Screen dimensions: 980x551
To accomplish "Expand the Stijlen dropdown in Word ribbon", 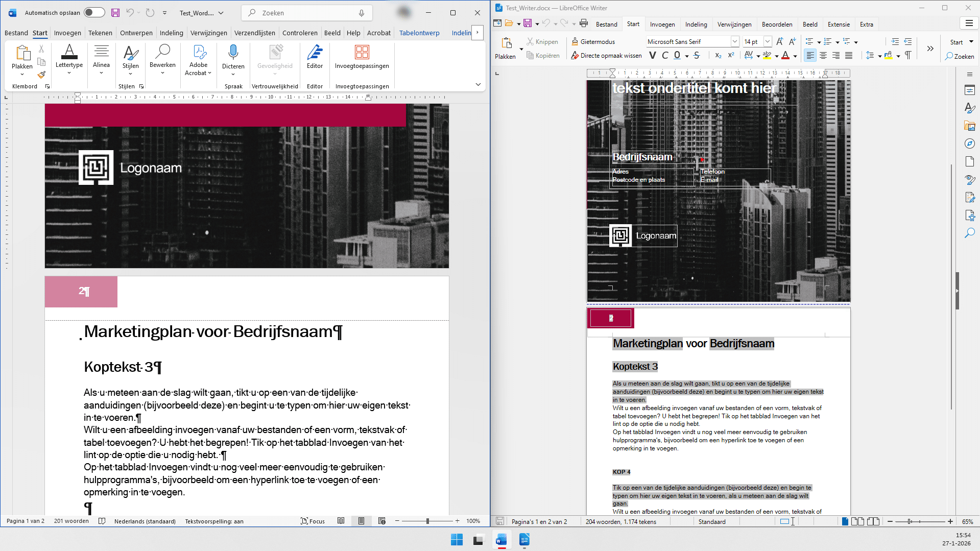I will pos(130,74).
